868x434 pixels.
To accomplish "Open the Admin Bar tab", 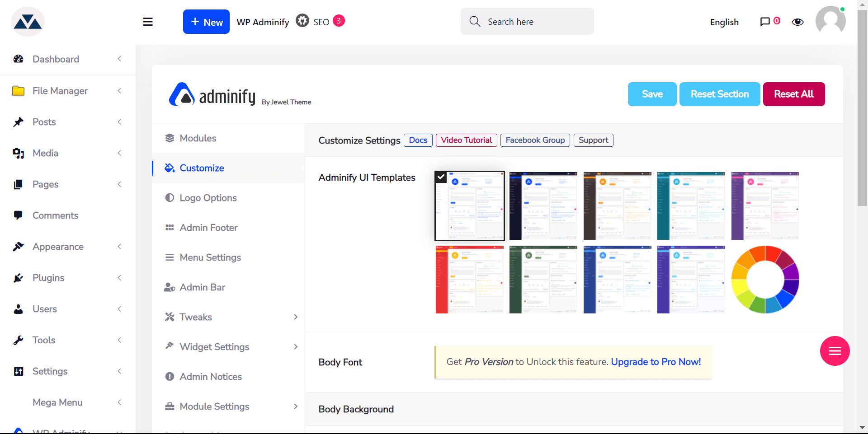I will point(228,287).
